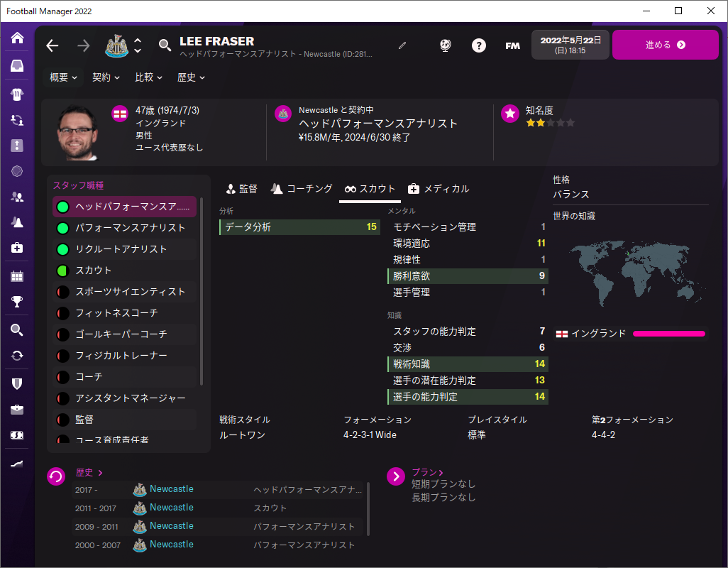Open the search magnifier beside LEE FRASER

pos(165,45)
